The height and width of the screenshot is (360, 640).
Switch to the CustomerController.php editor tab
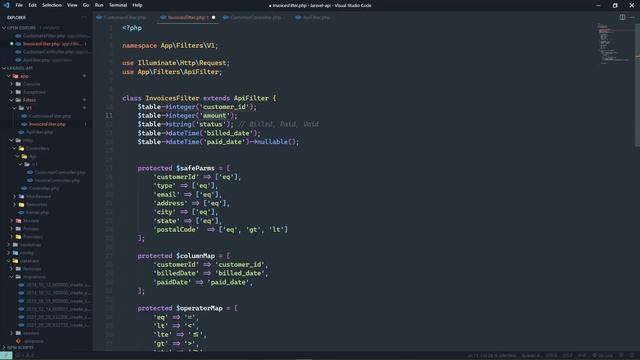click(256, 18)
